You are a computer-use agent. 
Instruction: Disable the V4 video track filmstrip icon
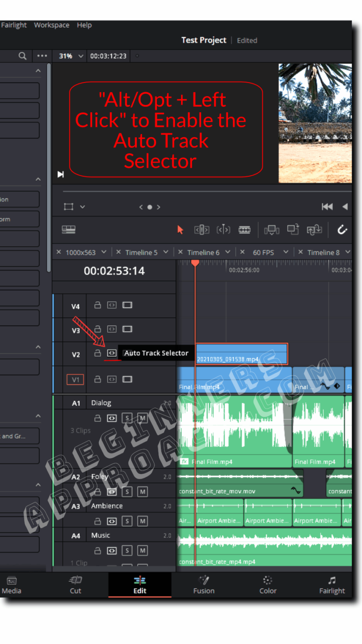[127, 305]
